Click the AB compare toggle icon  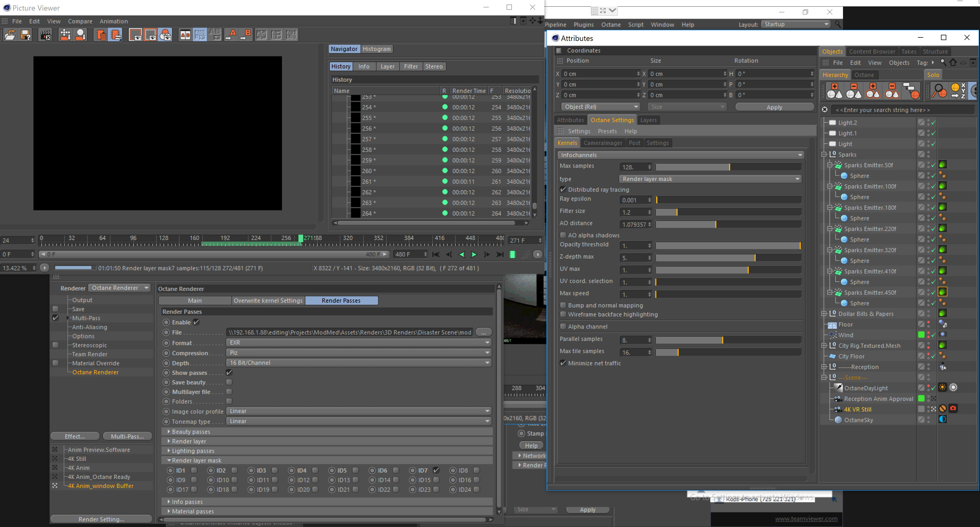(x=185, y=35)
